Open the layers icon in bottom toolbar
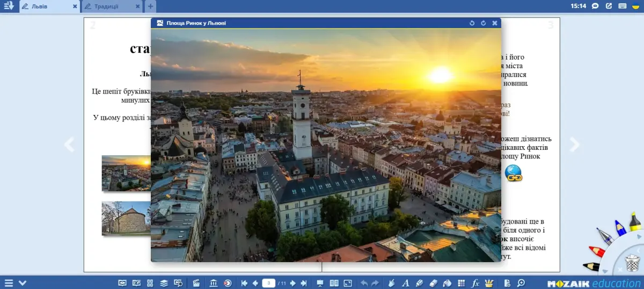Viewport: 644px width, 289px height. [x=164, y=283]
